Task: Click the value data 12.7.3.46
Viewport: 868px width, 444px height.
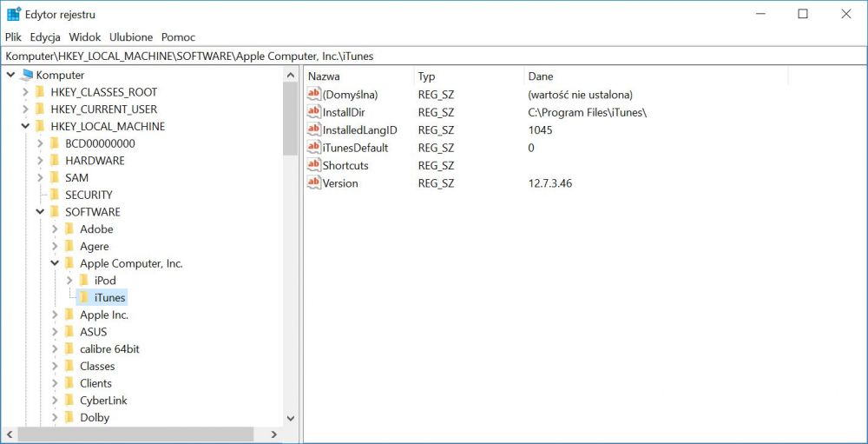Action: coord(550,183)
